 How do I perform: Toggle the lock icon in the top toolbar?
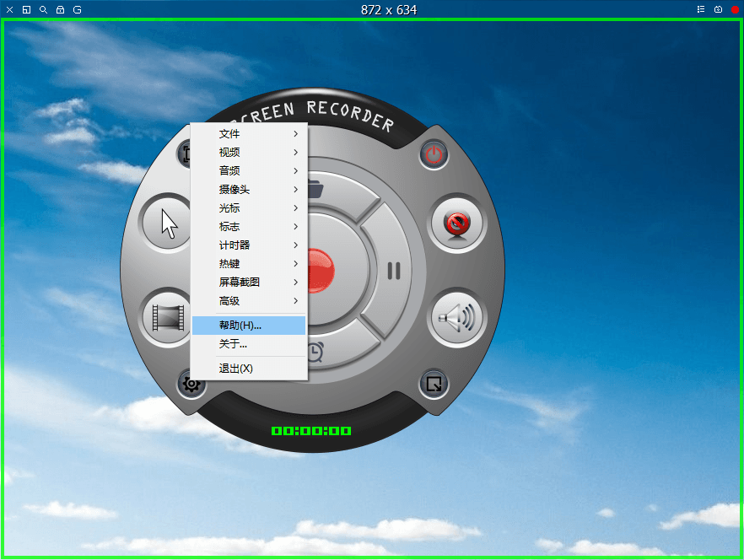coord(59,9)
